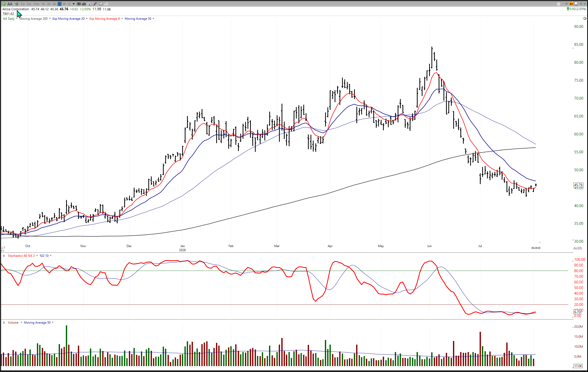Image resolution: width=588 pixels, height=372 pixels.
Task: Click the star favorite icon
Action: tap(559, 4)
